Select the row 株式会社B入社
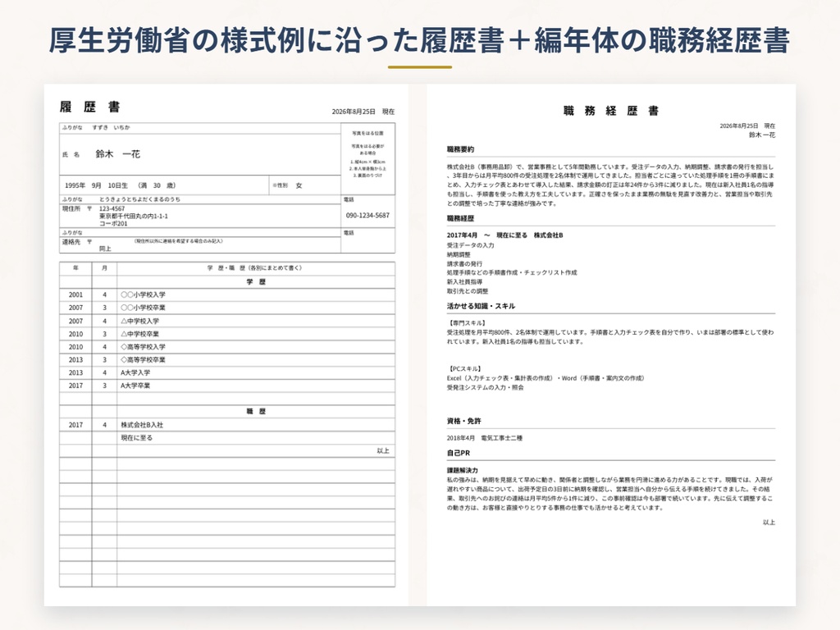Viewport: 840px width, 630px height. tap(227, 425)
